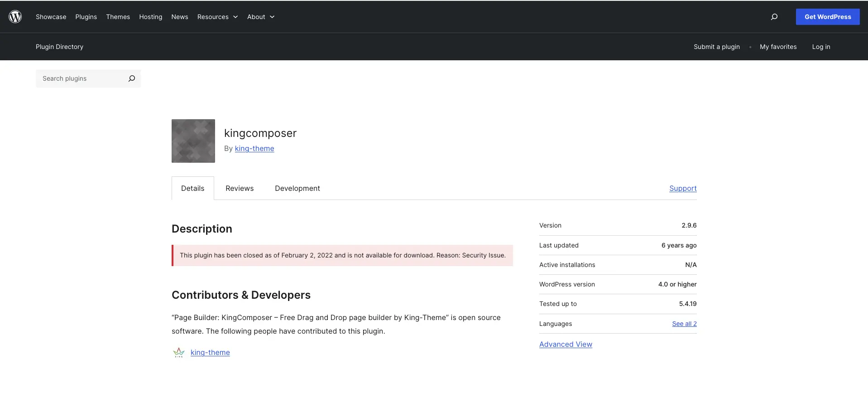Click the Last updated value 6 years ago
Image resolution: width=868 pixels, height=403 pixels.
pos(679,245)
